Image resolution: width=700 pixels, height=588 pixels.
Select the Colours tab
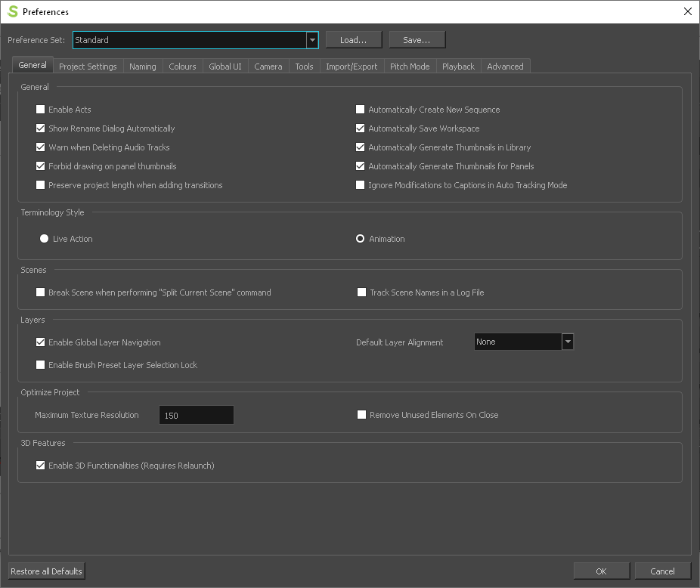(182, 66)
